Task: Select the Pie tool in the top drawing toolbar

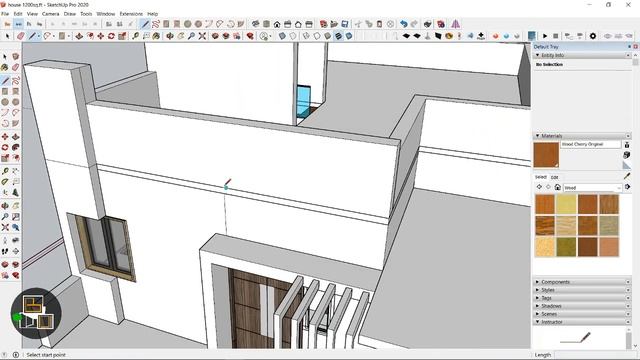Action: [x=241, y=24]
